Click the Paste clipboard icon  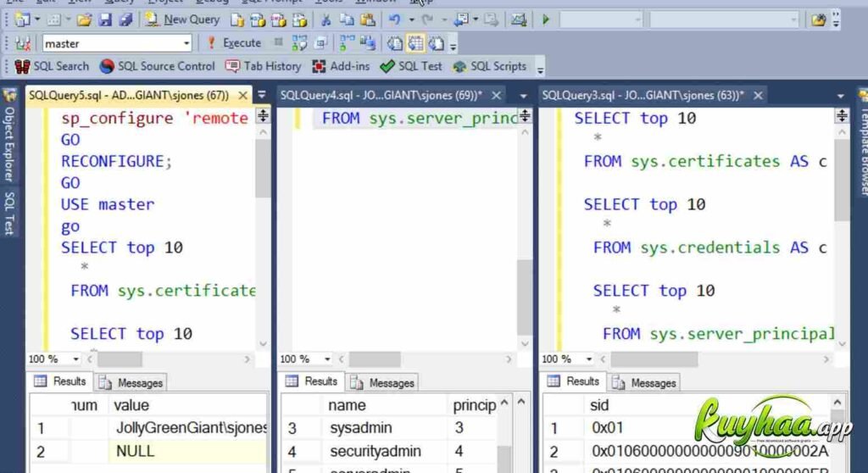(368, 20)
